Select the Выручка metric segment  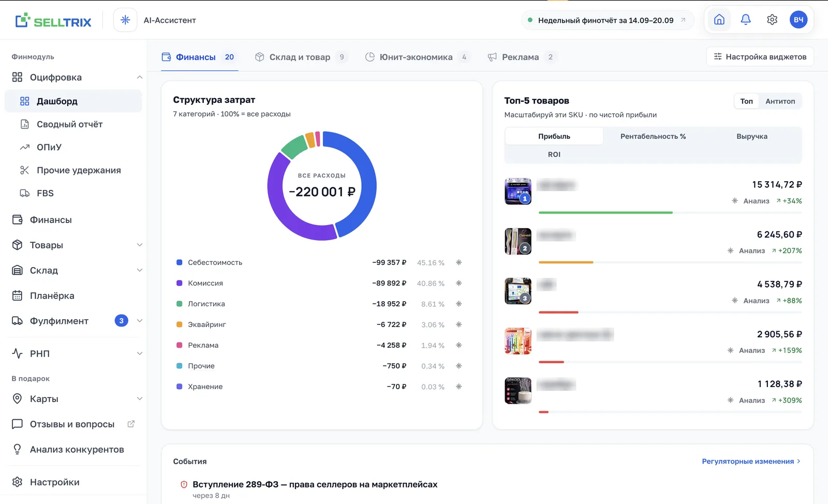[x=751, y=136]
